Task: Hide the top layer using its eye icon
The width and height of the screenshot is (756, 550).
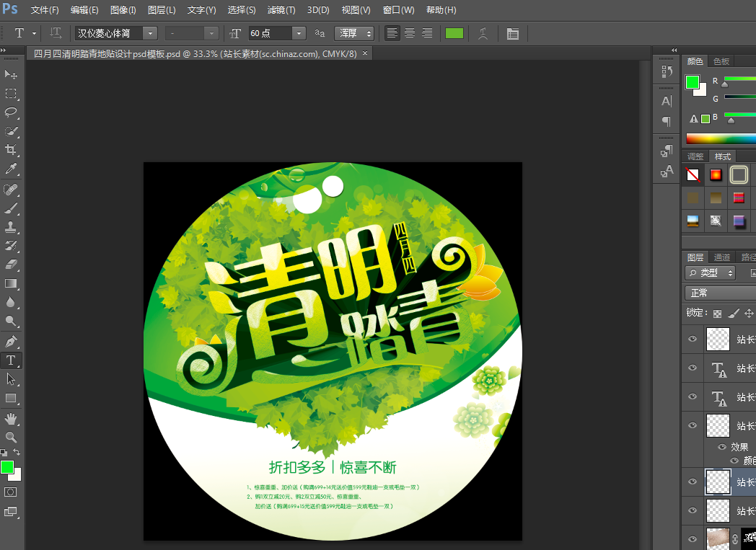Action: click(x=693, y=338)
